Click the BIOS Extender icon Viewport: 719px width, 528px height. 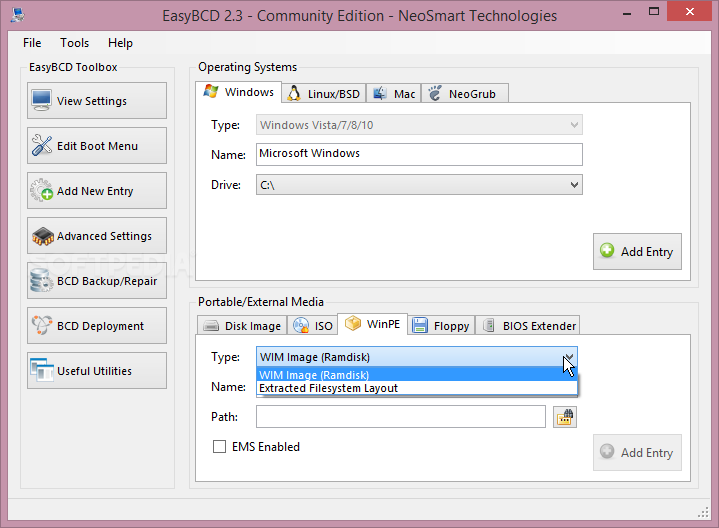489,325
